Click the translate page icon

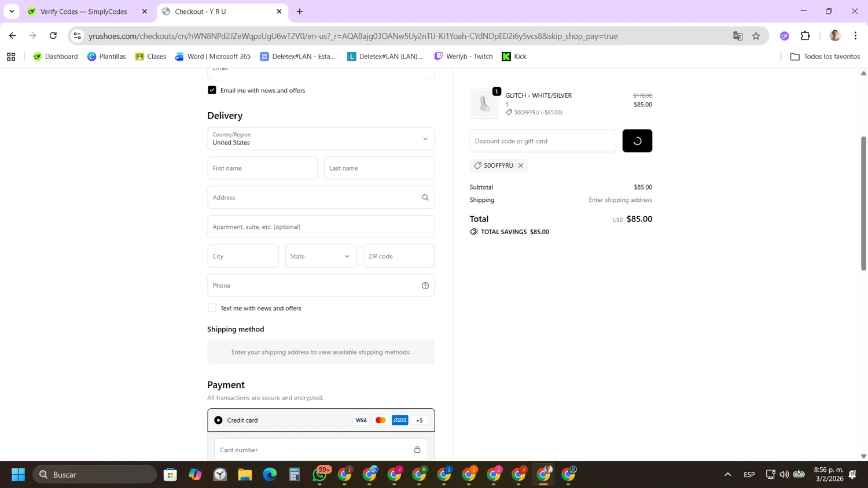pos(738,36)
